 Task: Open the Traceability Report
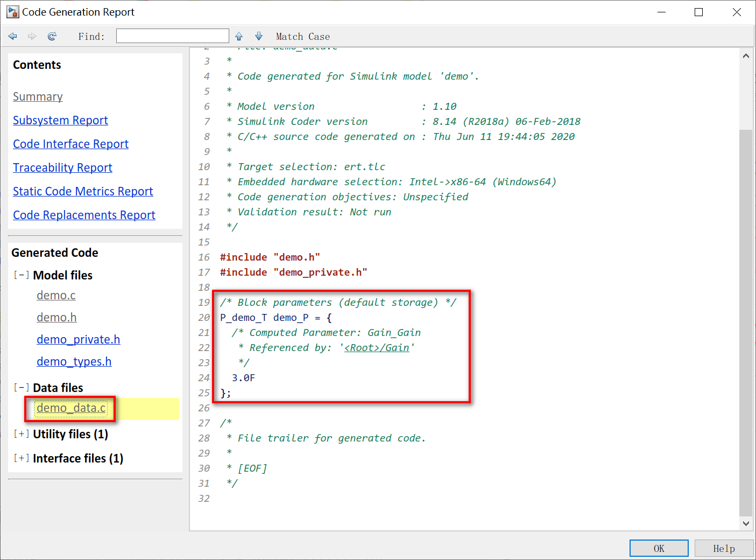point(62,167)
